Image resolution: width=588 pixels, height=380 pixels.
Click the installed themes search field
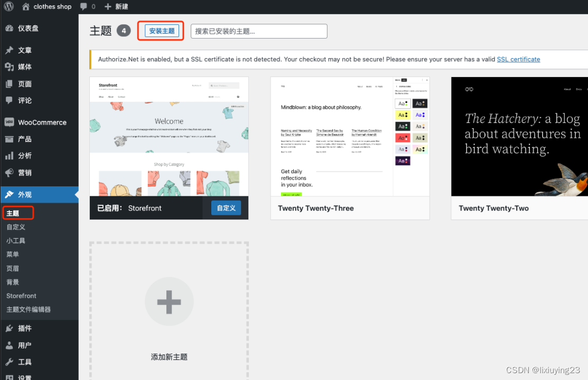[258, 31]
